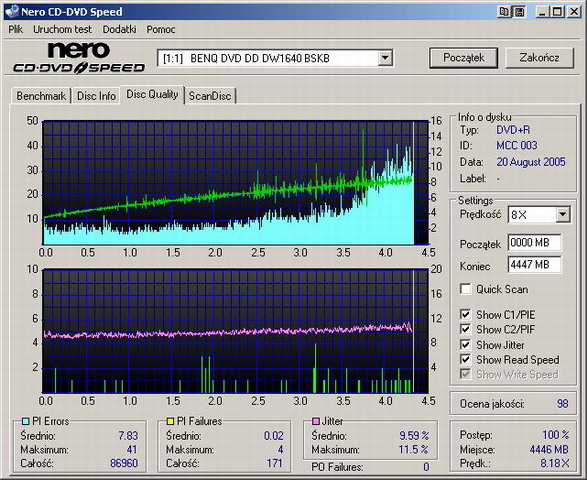Uncheck Show C1/PIE option

(465, 314)
